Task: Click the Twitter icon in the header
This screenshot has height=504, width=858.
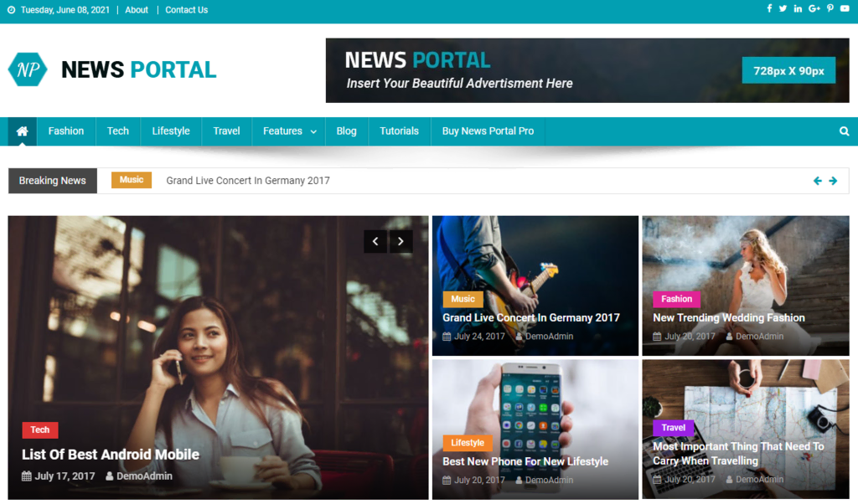Action: pyautogui.click(x=783, y=8)
